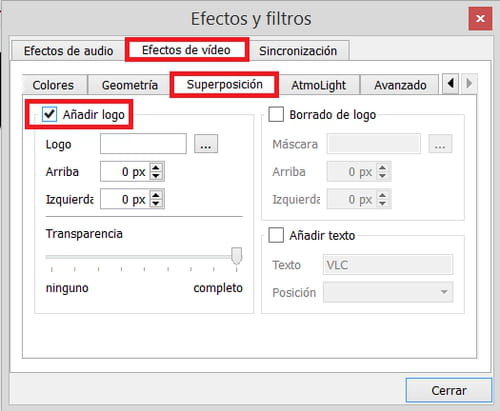Close the Efectos y filtros window
Screen dimensions: 500x411
[x=480, y=19]
